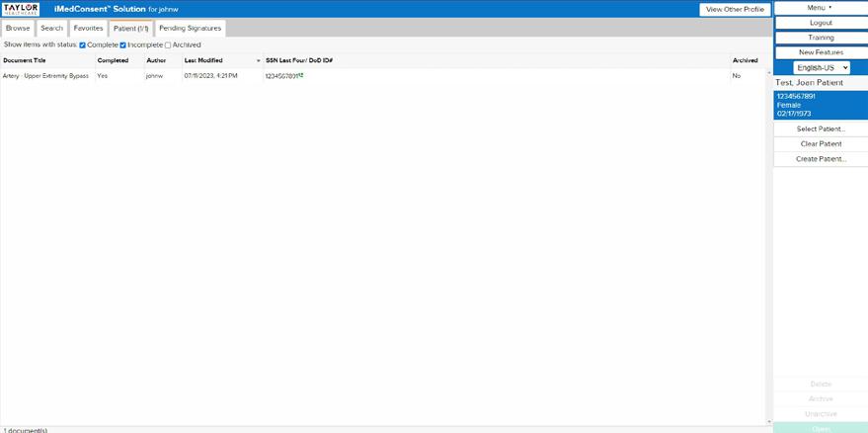The height and width of the screenshot is (433, 868).
Task: Click the Create Patient... button
Action: click(821, 159)
